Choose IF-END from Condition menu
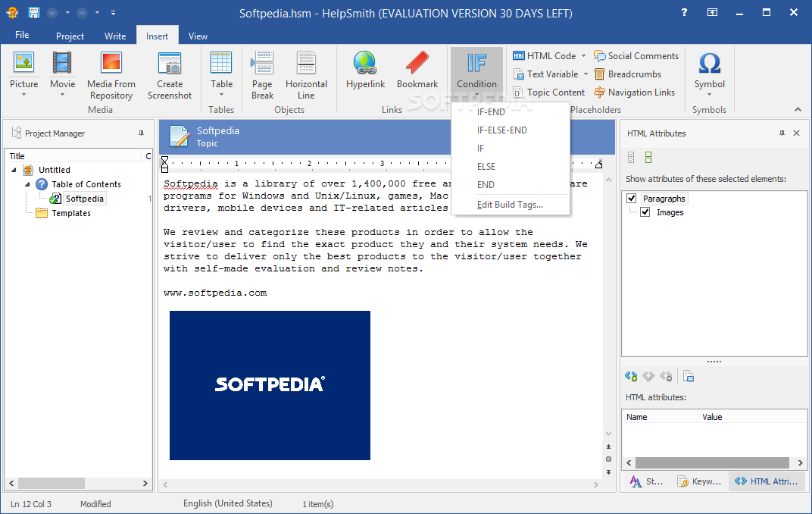Screen dimensions: 812x514 coord(510,112)
